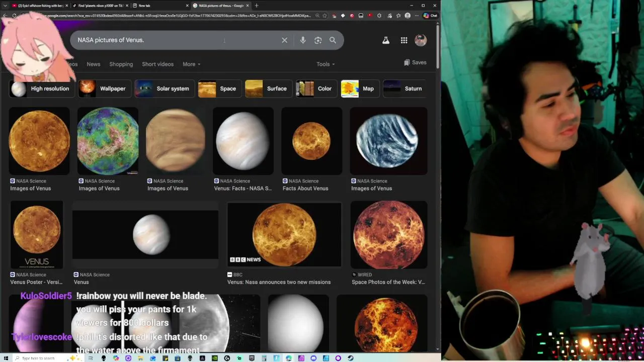Expand the Tools dropdown
The image size is (644, 362).
(326, 64)
